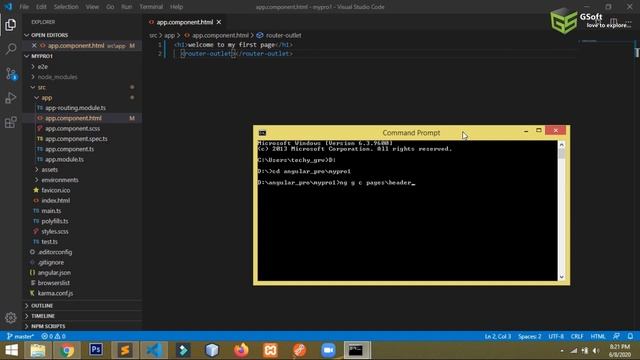Close the app.component.html editor tab
This screenshot has width=640, height=360.
[x=219, y=22]
